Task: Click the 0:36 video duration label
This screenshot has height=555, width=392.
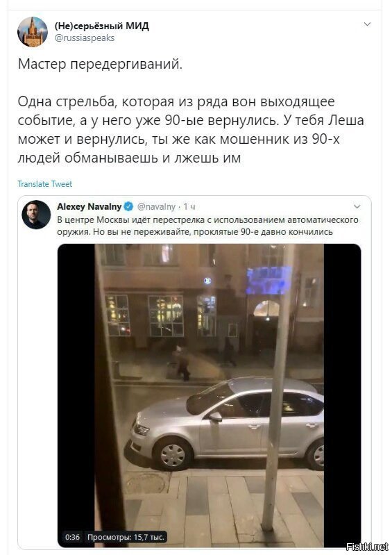Action: pyautogui.click(x=72, y=537)
